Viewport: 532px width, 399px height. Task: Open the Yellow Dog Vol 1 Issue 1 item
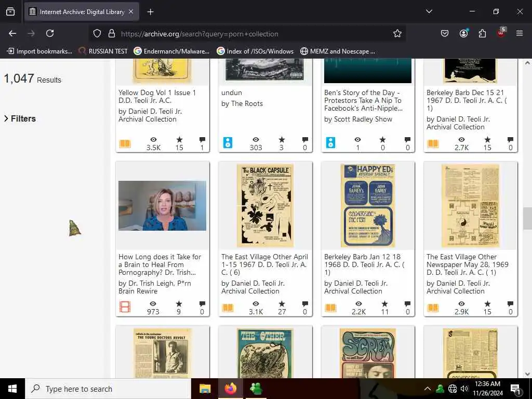157,96
